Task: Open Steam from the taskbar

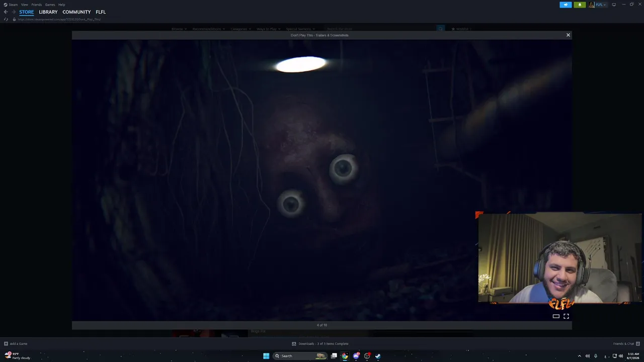Action: [x=378, y=356]
